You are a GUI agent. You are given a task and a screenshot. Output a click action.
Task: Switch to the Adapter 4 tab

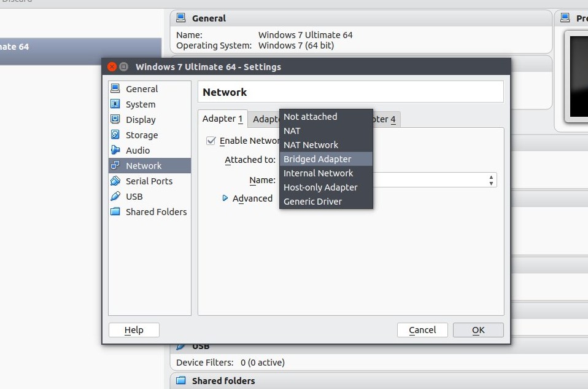pyautogui.click(x=384, y=119)
